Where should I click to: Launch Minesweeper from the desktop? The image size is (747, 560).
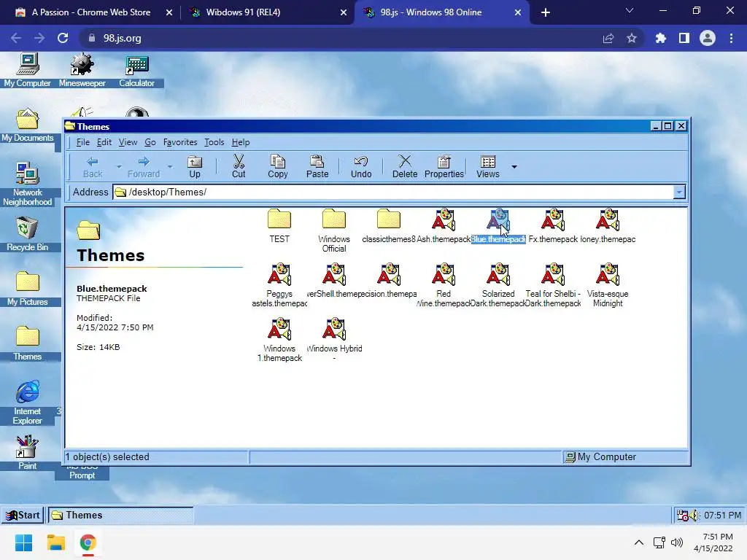(x=82, y=70)
